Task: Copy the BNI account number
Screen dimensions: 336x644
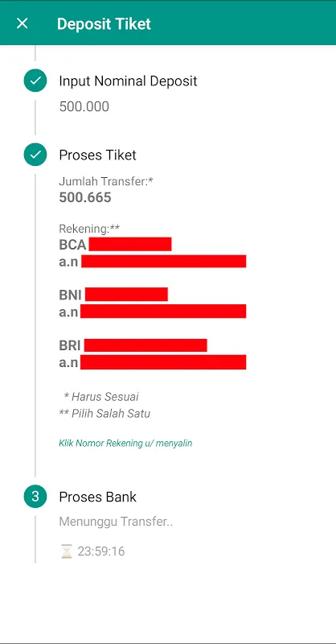Action: click(x=126, y=294)
